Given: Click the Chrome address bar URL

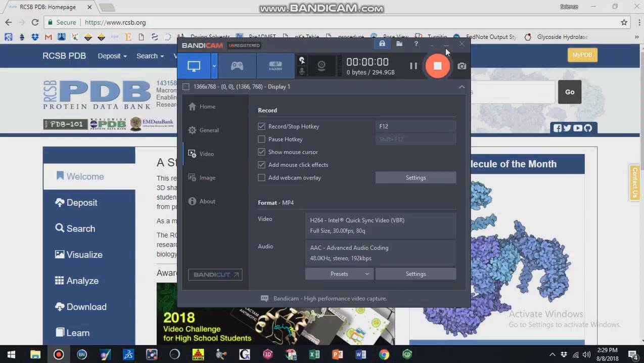Looking at the screenshot, I should [x=115, y=22].
